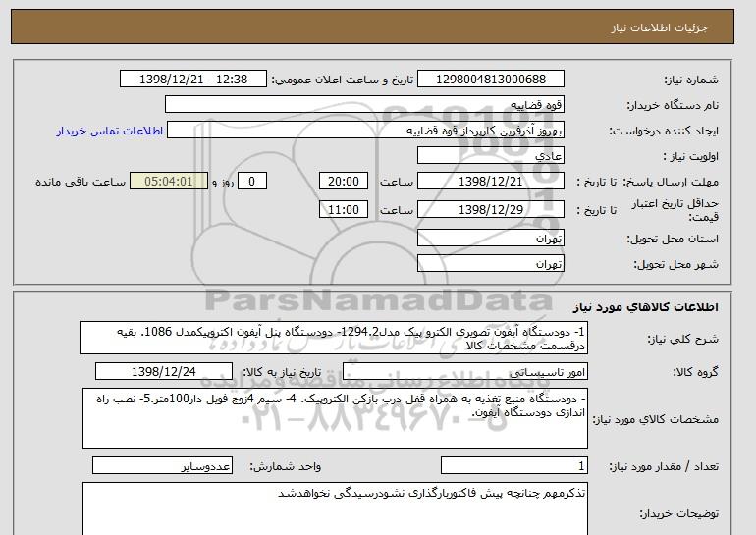Click section heading اطلاعات کالاهای مورد نیاز

point(645,307)
